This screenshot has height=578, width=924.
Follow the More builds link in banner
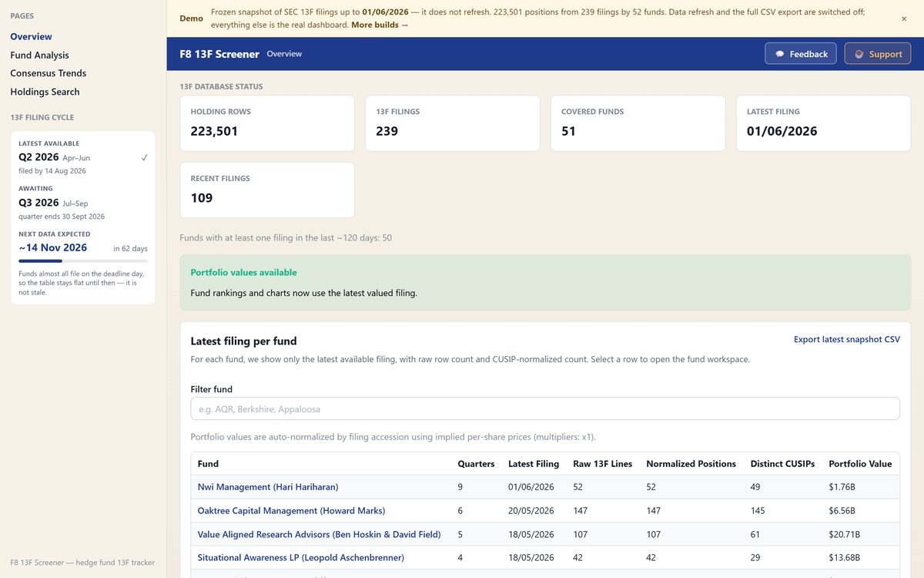click(380, 25)
